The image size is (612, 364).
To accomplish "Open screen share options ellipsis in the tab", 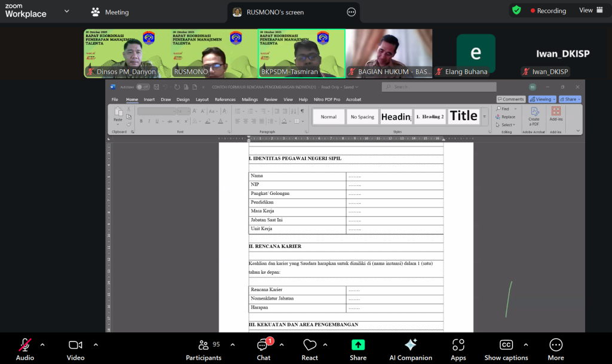I will tap(351, 12).
